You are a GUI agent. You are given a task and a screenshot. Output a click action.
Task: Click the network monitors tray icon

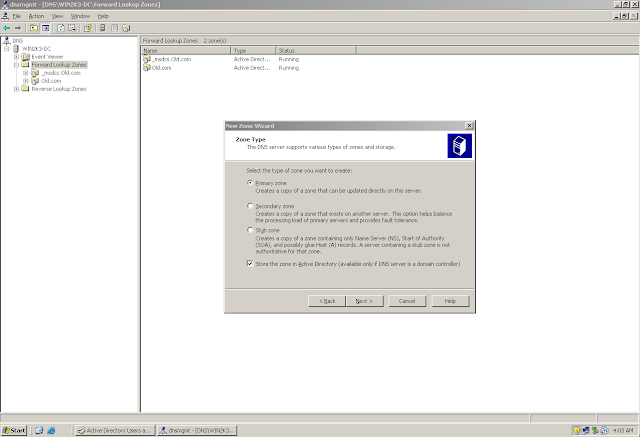586,430
